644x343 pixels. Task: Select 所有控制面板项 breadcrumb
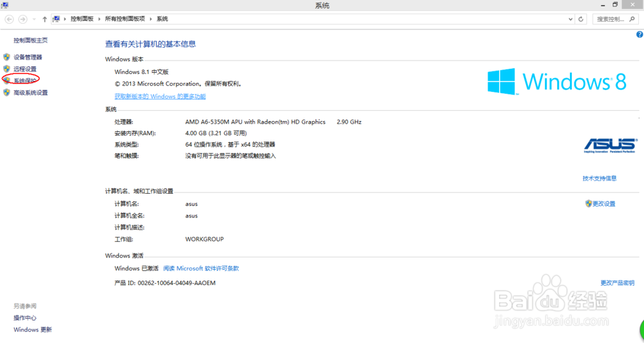(125, 19)
